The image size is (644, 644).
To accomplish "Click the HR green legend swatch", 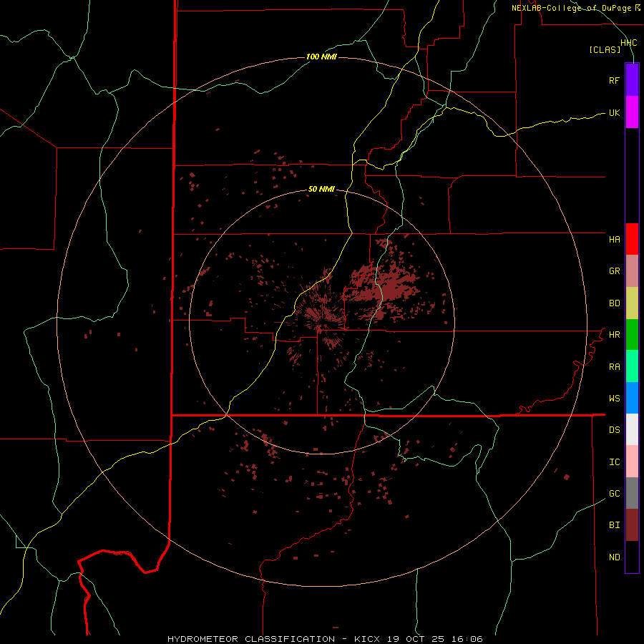I will coord(632,335).
